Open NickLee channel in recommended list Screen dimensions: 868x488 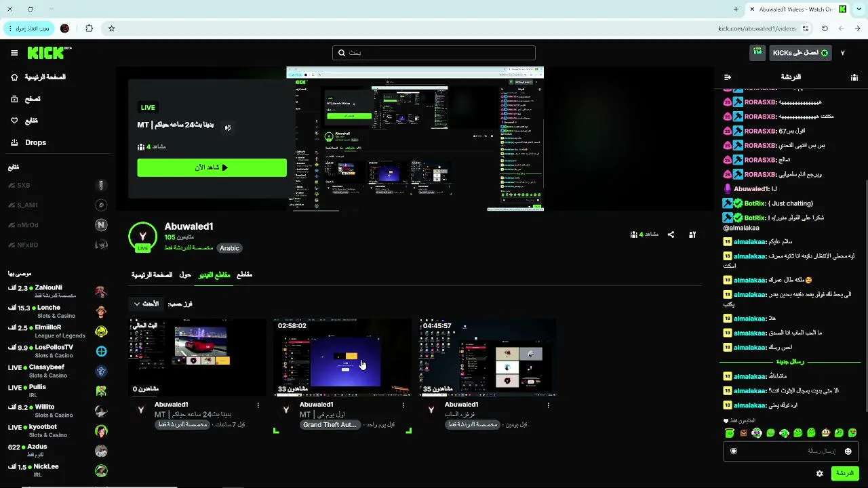58,470
